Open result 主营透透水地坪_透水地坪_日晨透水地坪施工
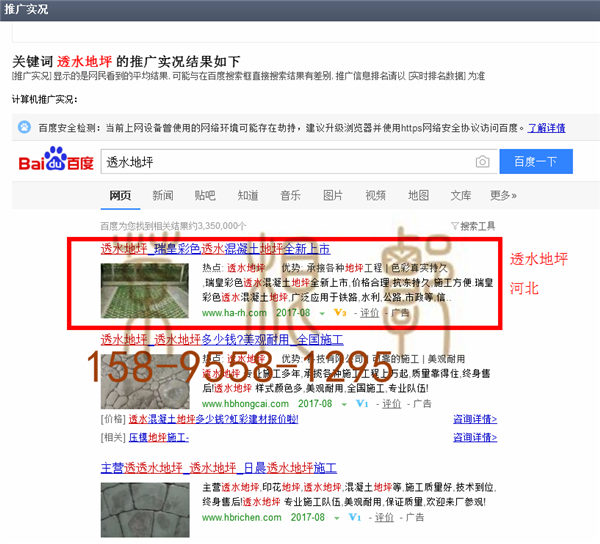Viewport: 600px width, 544px height. coord(219,467)
